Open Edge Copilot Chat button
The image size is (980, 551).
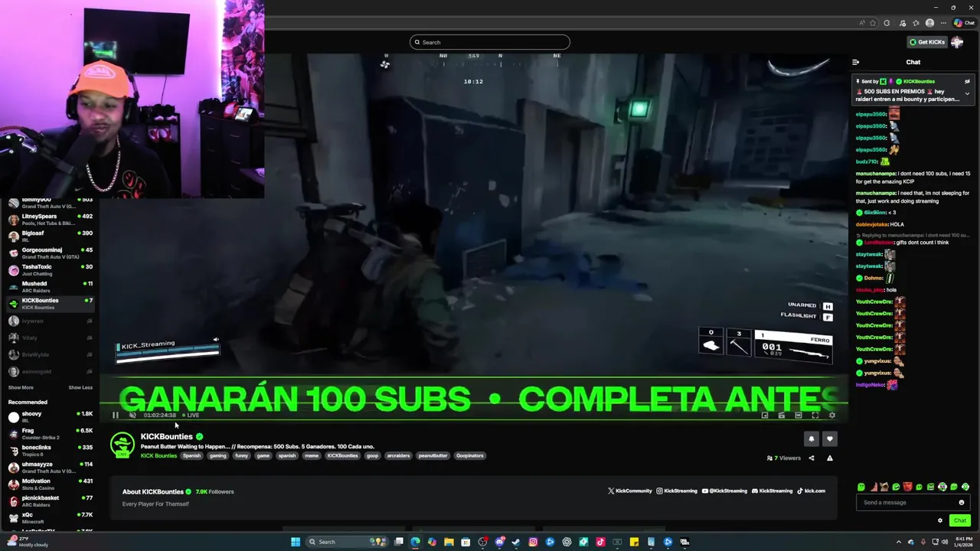pos(964,23)
